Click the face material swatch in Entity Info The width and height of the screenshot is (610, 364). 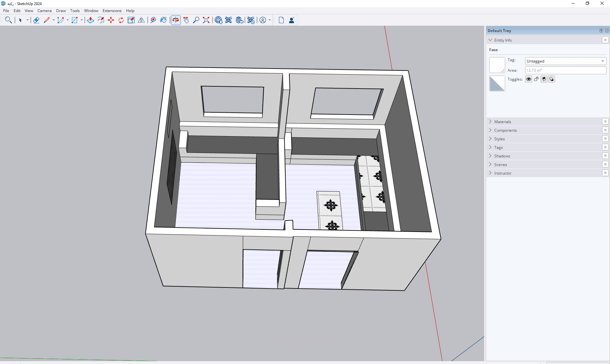(x=497, y=65)
